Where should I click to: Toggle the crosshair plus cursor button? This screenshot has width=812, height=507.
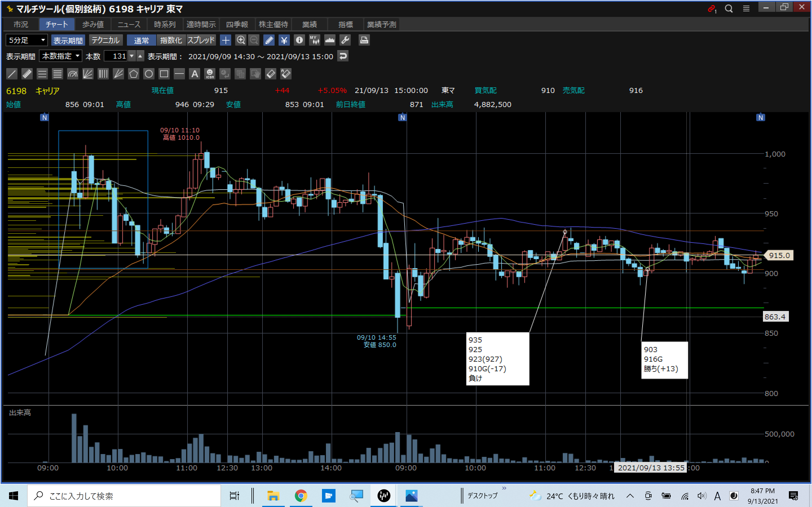pyautogui.click(x=226, y=40)
